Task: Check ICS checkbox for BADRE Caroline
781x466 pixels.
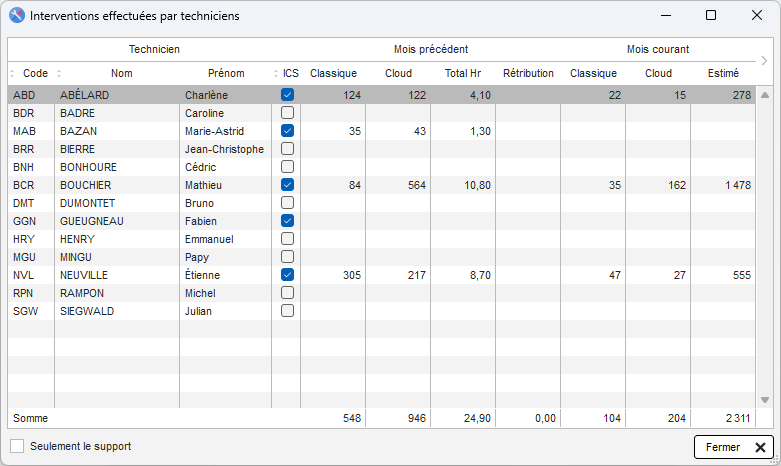Action: click(x=288, y=113)
